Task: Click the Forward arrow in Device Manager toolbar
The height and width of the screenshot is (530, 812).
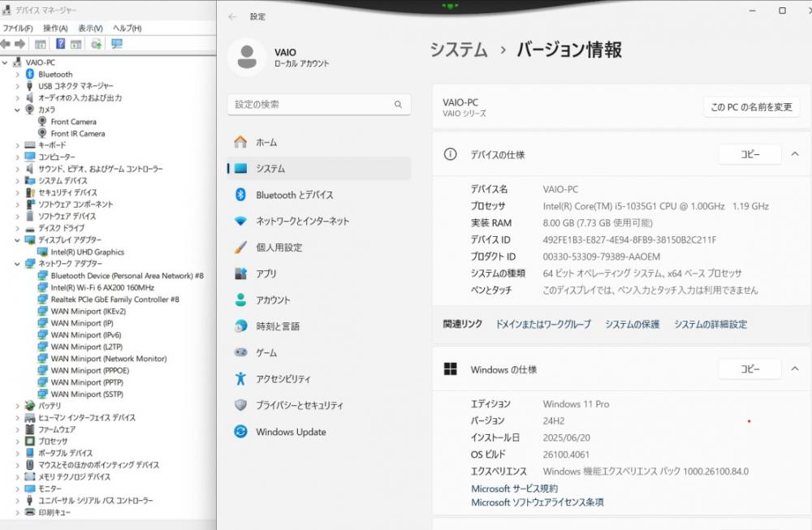Action: pyautogui.click(x=20, y=44)
